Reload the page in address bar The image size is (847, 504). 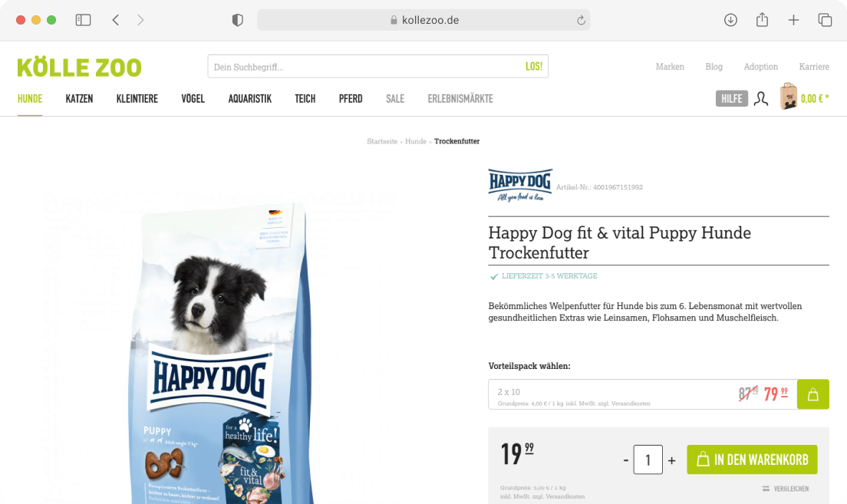(x=581, y=20)
